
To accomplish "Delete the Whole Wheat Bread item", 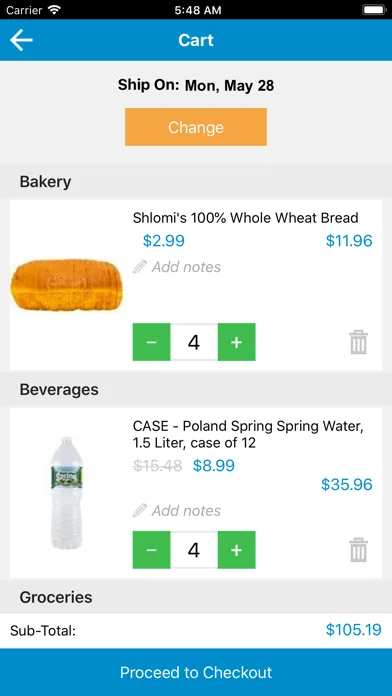I will 358,342.
